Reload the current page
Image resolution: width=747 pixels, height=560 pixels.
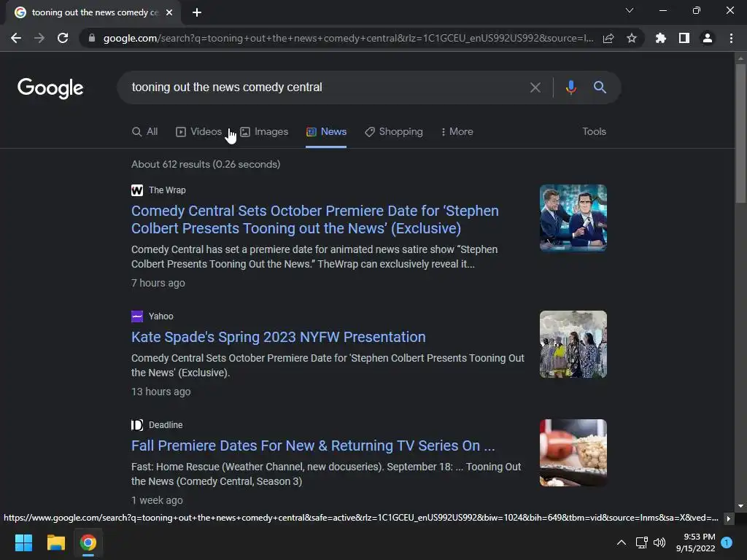click(63, 38)
